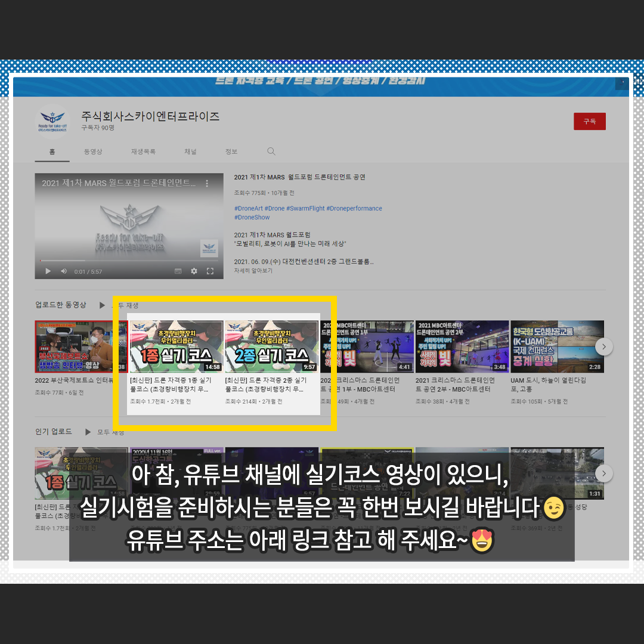The width and height of the screenshot is (644, 644).
Task: Open featured video title link
Action: point(299,177)
